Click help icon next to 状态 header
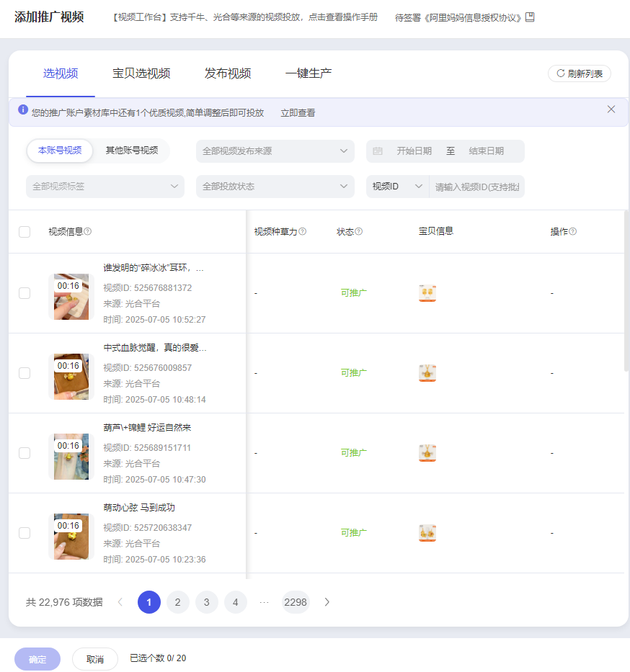Screen dimensions: 630x672 pyautogui.click(x=359, y=232)
